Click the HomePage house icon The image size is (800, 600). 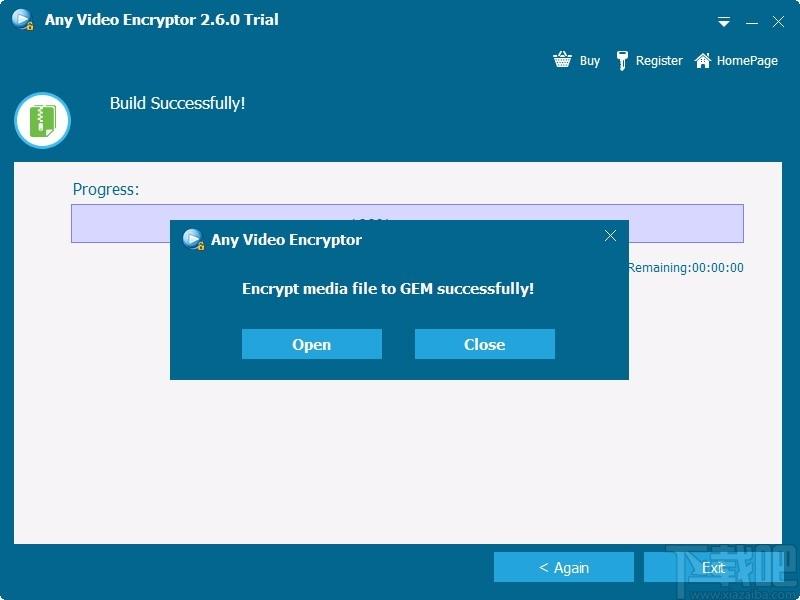703,60
